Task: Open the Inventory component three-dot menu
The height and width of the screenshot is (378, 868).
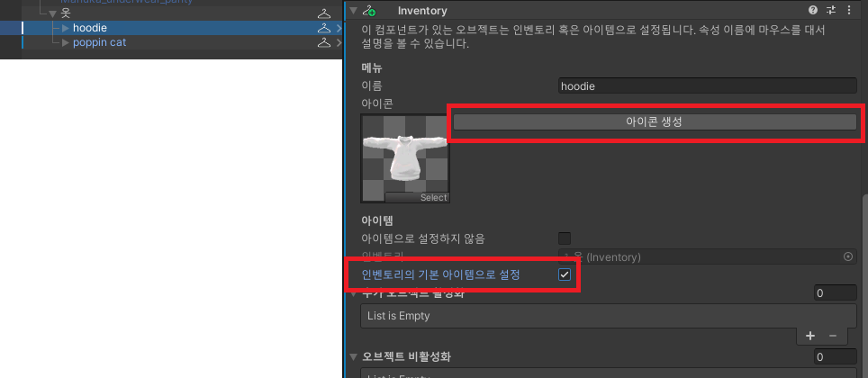Action: 847,11
